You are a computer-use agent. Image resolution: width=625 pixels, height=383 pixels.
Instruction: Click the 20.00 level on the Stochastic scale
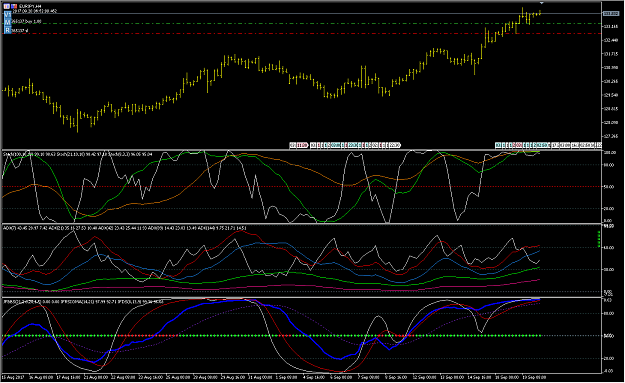609,208
